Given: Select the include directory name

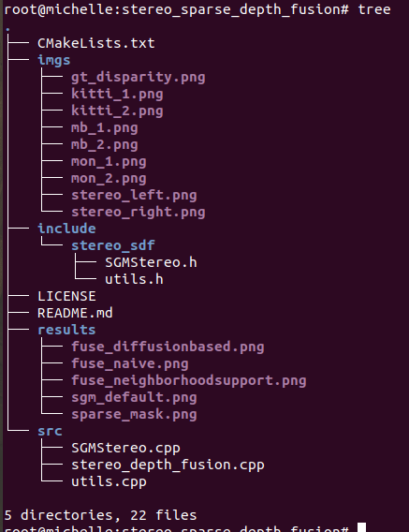Looking at the screenshot, I should pyautogui.click(x=66, y=229).
